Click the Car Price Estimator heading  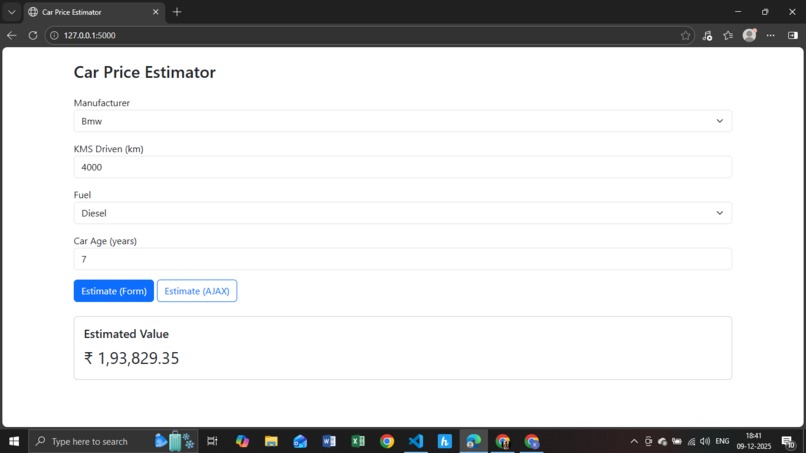pos(144,72)
